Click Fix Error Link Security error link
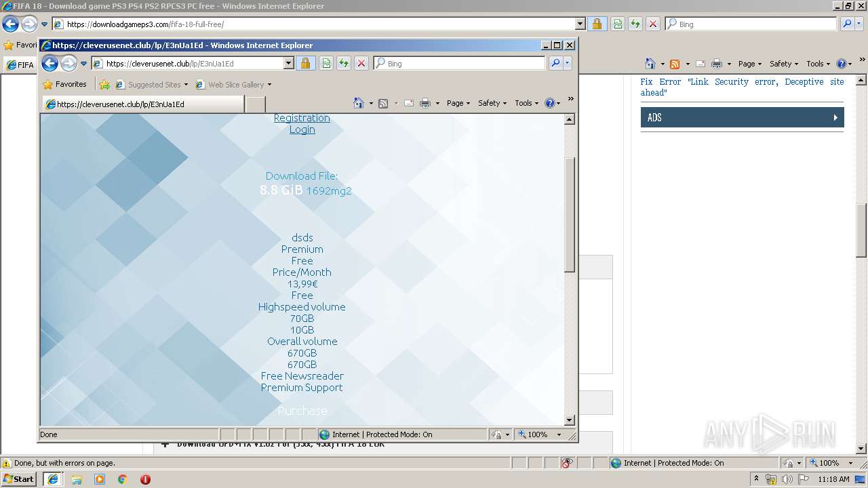 coord(742,87)
